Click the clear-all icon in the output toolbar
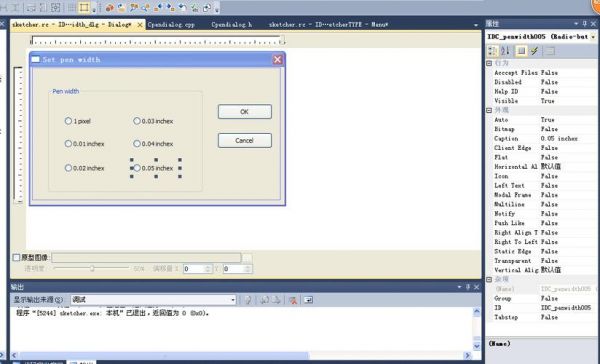Viewport: 600px width, 364px height. point(293,300)
